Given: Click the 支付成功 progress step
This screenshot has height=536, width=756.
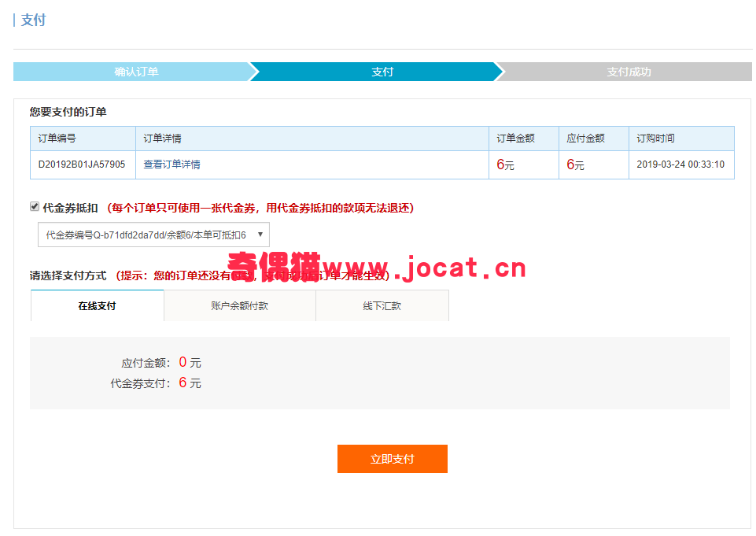Looking at the screenshot, I should (629, 72).
